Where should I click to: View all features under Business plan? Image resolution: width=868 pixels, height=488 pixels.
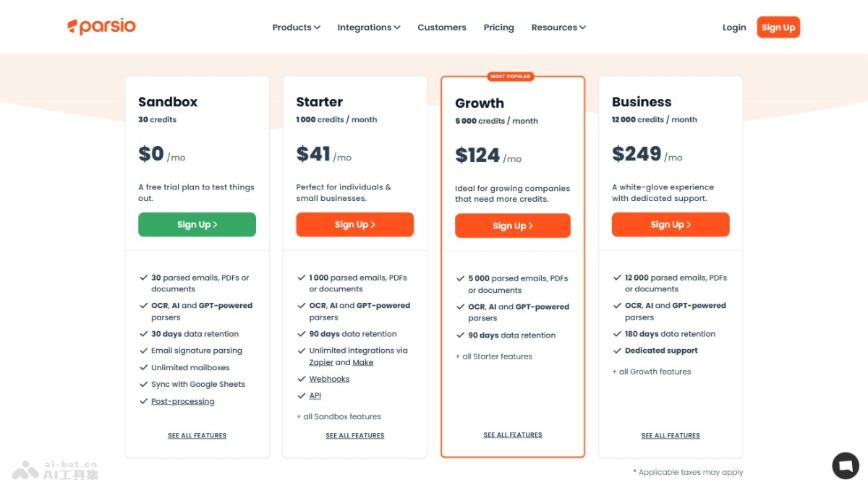pyautogui.click(x=670, y=436)
